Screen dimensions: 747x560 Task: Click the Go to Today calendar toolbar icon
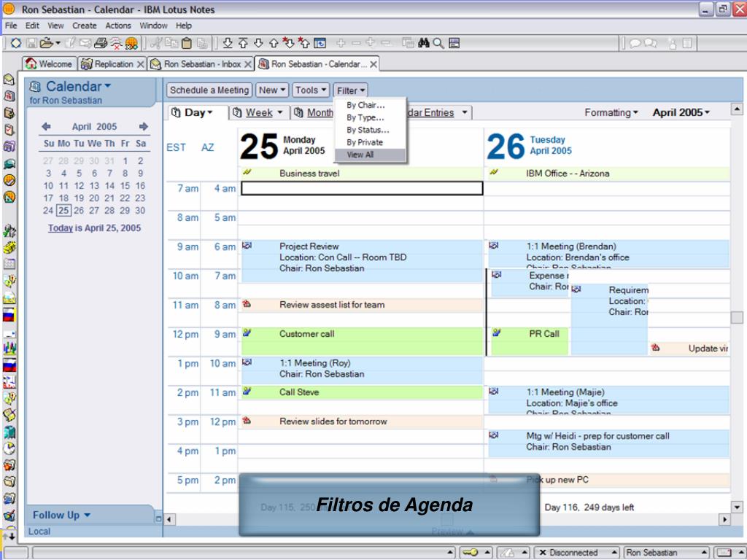pos(320,43)
